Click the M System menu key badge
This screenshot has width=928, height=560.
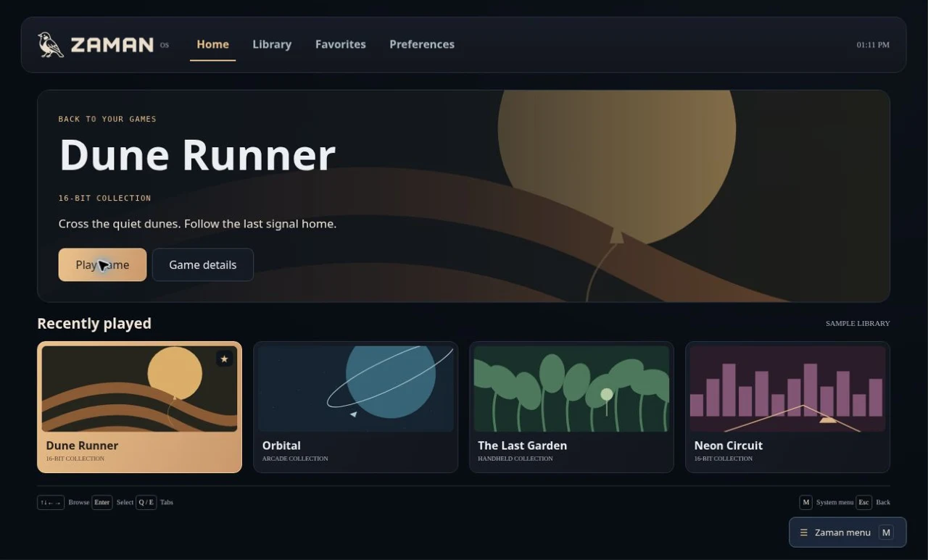coord(805,502)
